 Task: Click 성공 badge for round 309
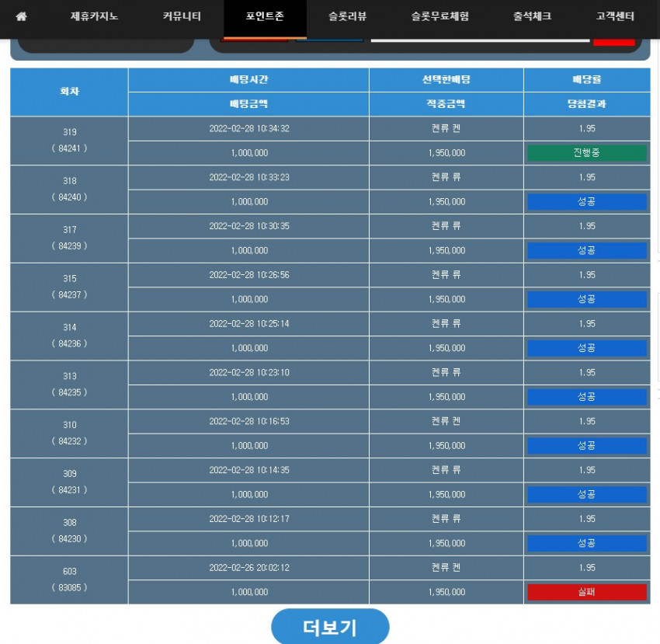point(587,495)
